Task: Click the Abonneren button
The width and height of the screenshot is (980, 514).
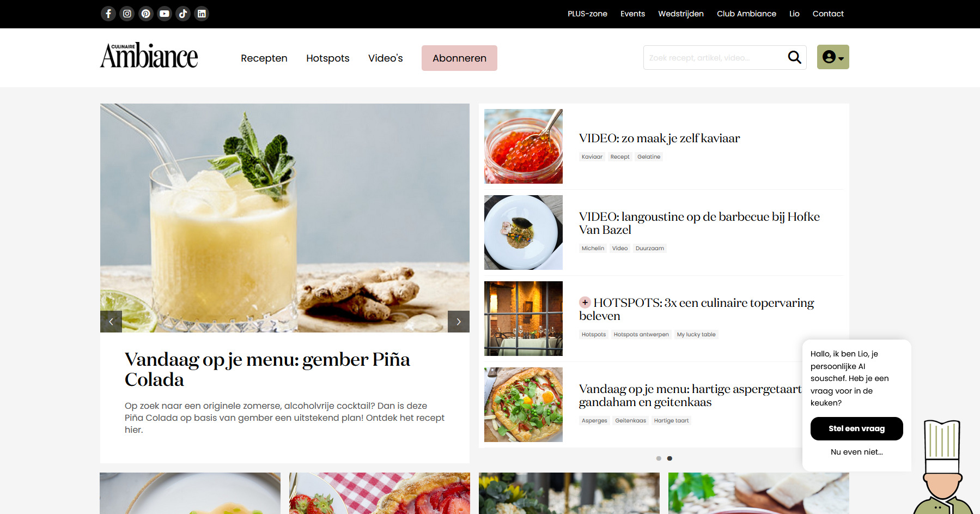Action: (459, 58)
